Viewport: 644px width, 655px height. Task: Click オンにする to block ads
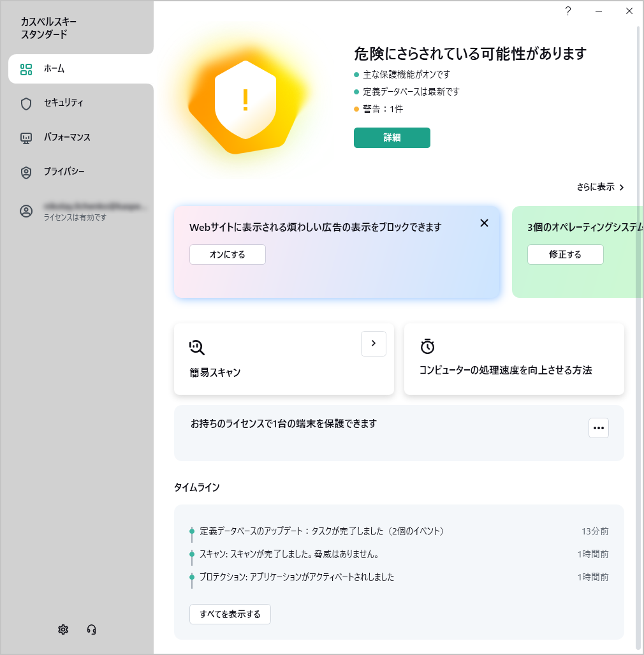(x=228, y=254)
